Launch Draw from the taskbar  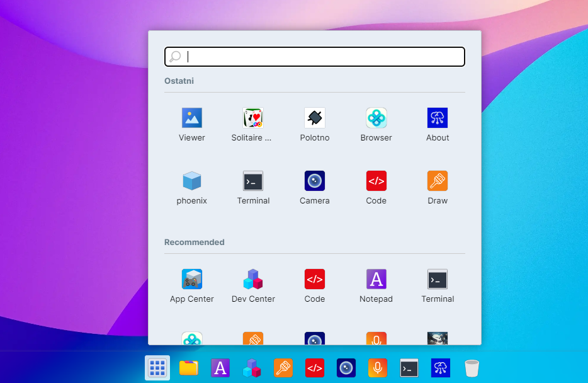click(283, 368)
